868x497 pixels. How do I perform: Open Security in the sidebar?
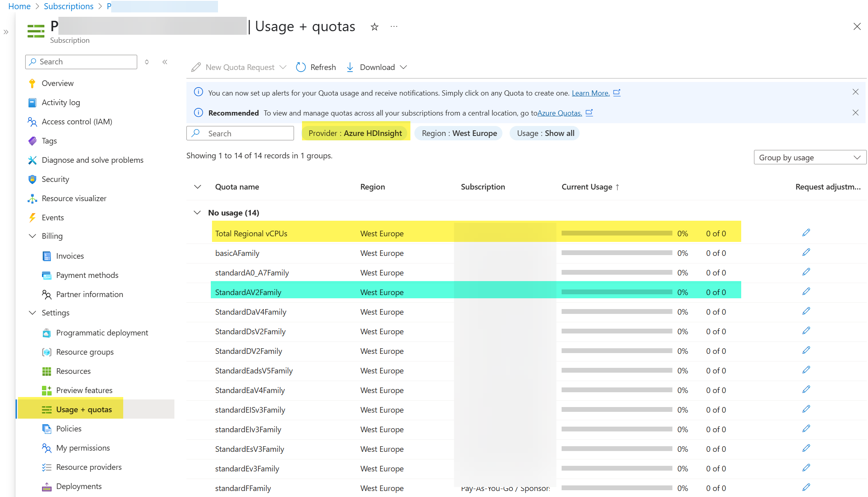55,179
